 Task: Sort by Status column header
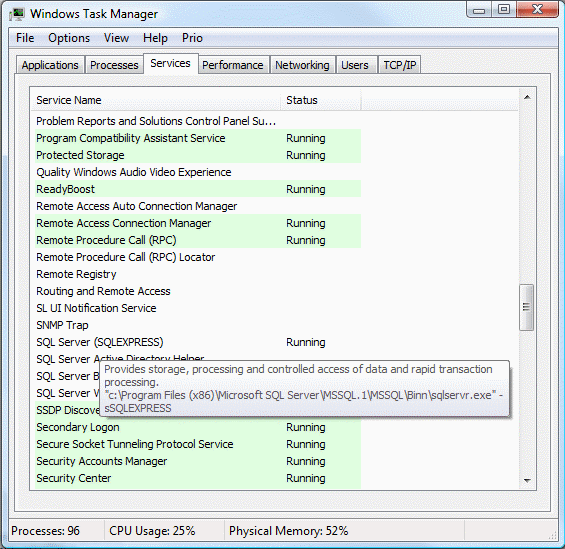tap(321, 100)
